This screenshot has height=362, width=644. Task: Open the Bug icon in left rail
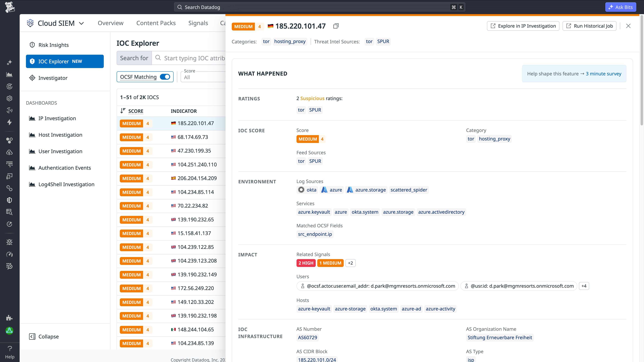coord(9,242)
